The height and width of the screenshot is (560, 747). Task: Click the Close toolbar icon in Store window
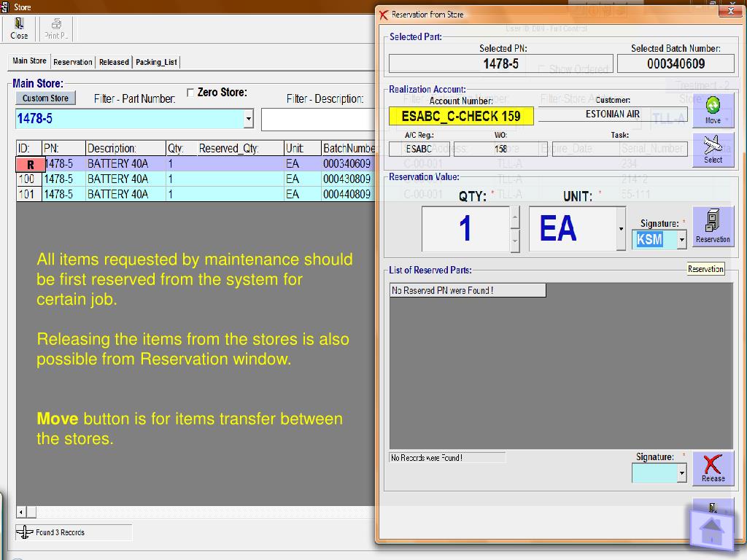click(19, 28)
